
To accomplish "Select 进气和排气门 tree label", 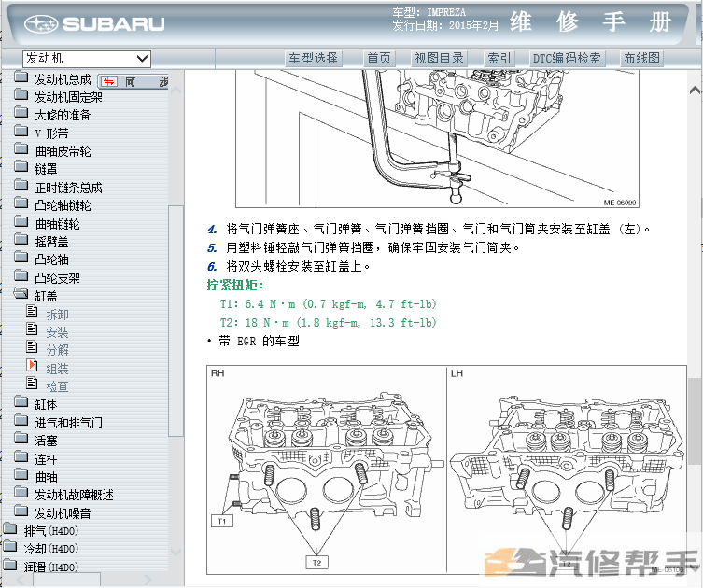I will (x=68, y=422).
